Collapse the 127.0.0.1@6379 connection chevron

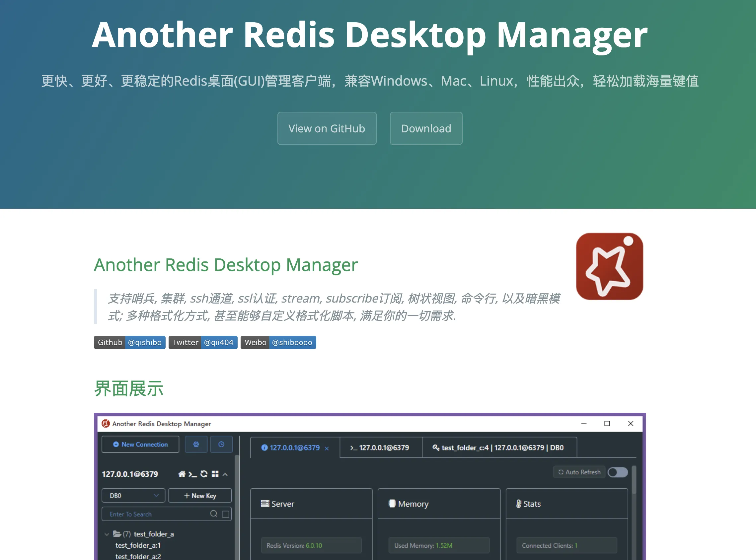225,475
